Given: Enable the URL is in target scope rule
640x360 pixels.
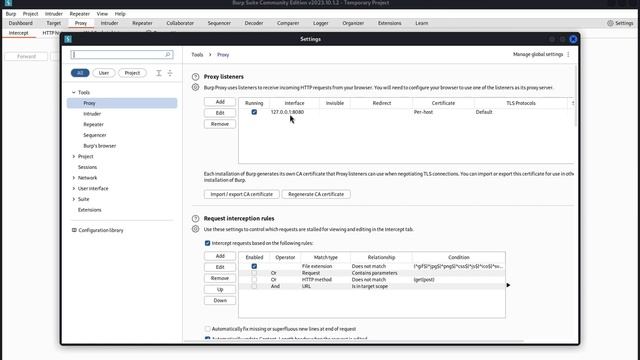Looking at the screenshot, I should [254, 286].
